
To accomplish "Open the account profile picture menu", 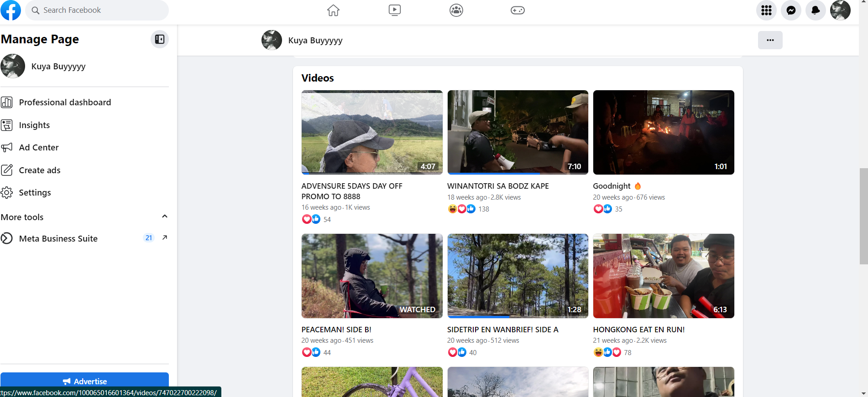I will tap(840, 10).
